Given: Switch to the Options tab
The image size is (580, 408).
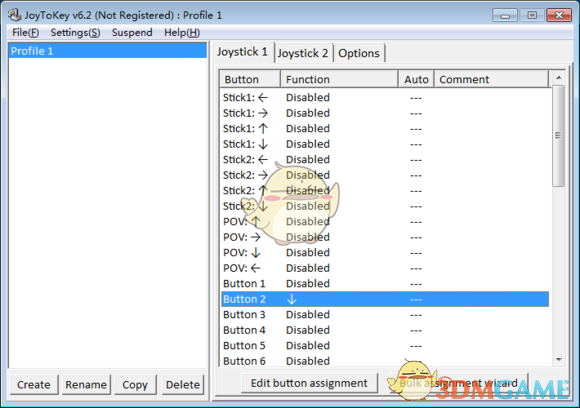Looking at the screenshot, I should pos(359,53).
